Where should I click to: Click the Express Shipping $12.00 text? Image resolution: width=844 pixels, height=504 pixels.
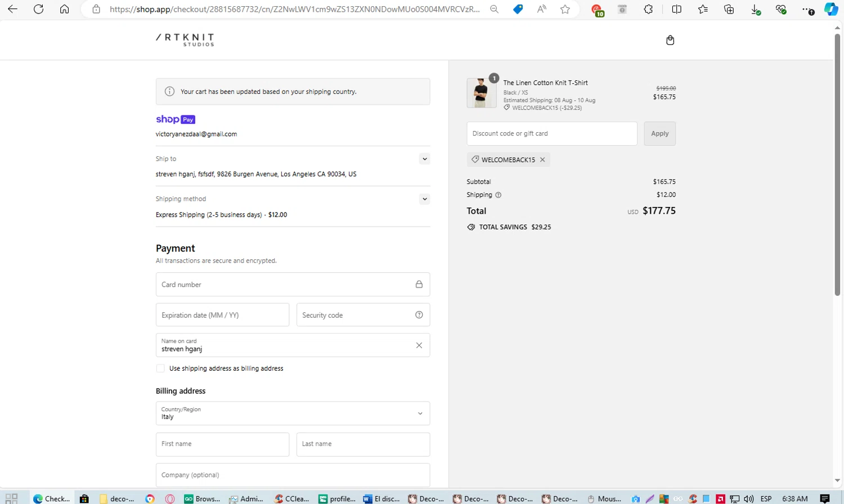coord(221,215)
